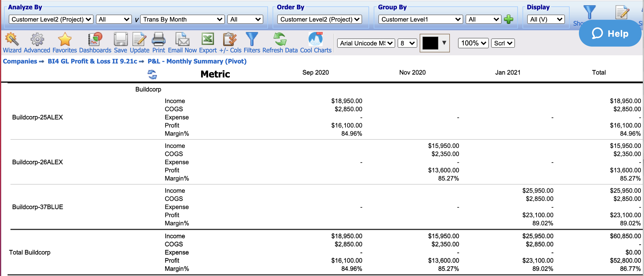Screen dimensions: 644x276
Task: Open the Scrl dropdown
Action: tap(503, 43)
